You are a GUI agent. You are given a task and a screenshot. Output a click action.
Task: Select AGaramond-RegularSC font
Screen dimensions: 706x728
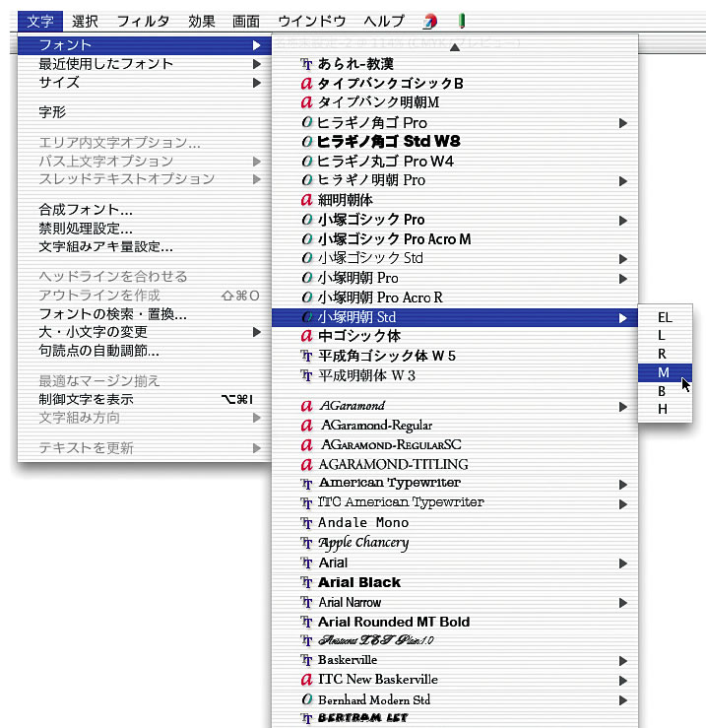point(455,445)
